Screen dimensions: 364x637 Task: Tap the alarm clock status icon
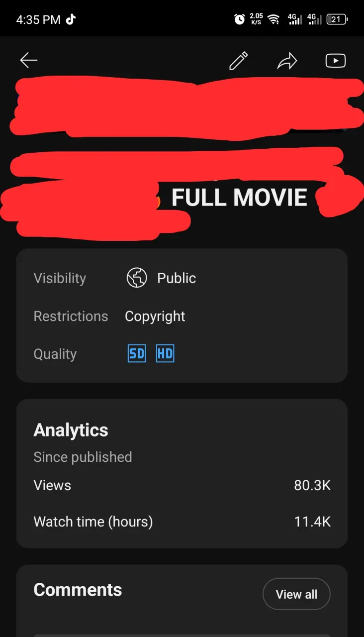coord(240,19)
